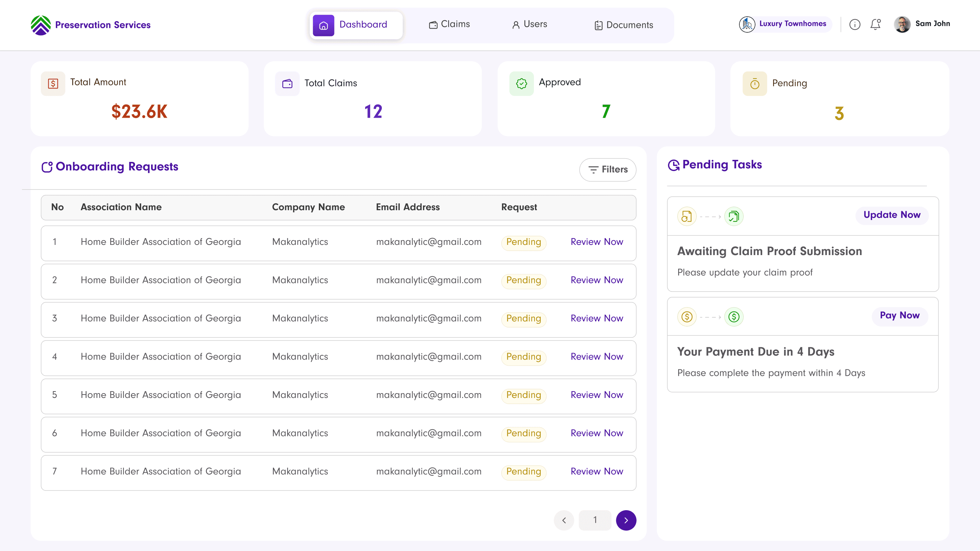
Task: Click the Company Name column header
Action: coord(308,207)
